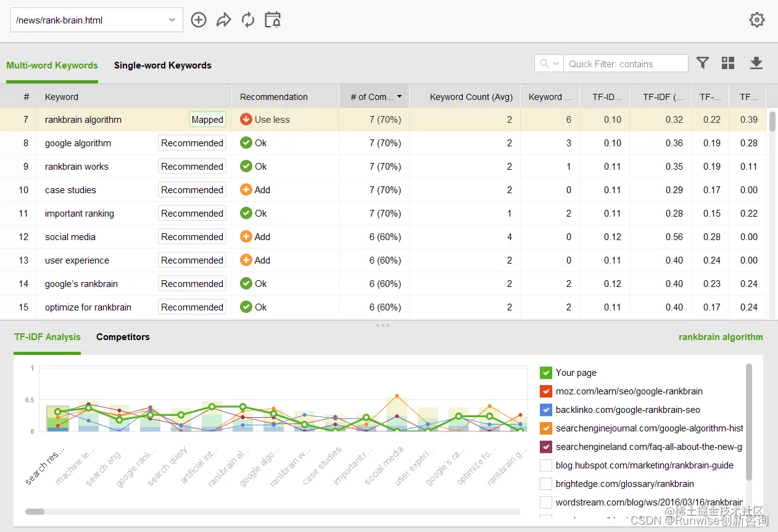Viewport: 778px width, 532px height.
Task: Click the chart horizontal scrollbar thumb
Action: pyautogui.click(x=35, y=512)
